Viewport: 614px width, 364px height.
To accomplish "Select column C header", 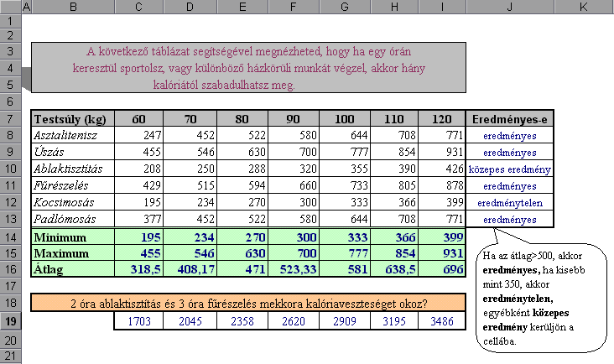I will (140, 7).
